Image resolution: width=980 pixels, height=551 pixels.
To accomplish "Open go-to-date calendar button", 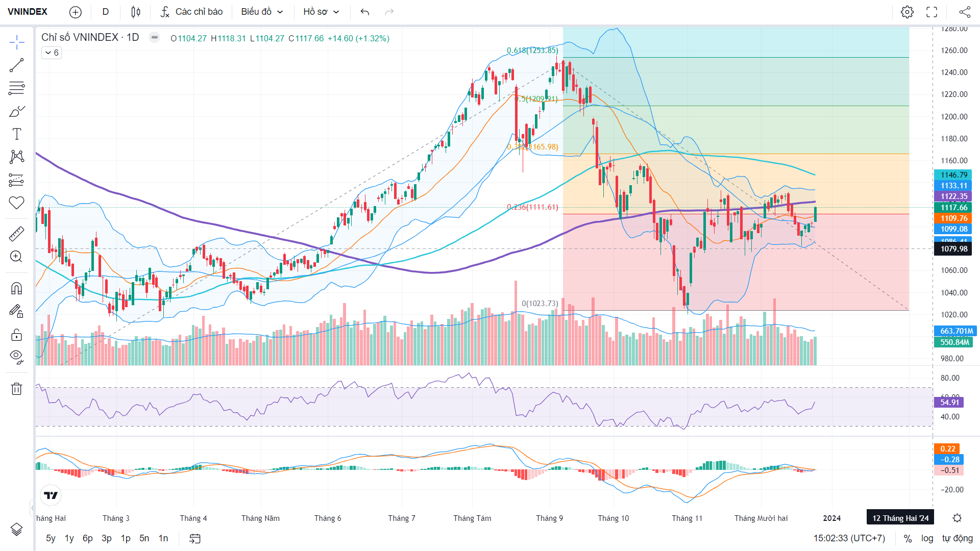I will click(195, 538).
